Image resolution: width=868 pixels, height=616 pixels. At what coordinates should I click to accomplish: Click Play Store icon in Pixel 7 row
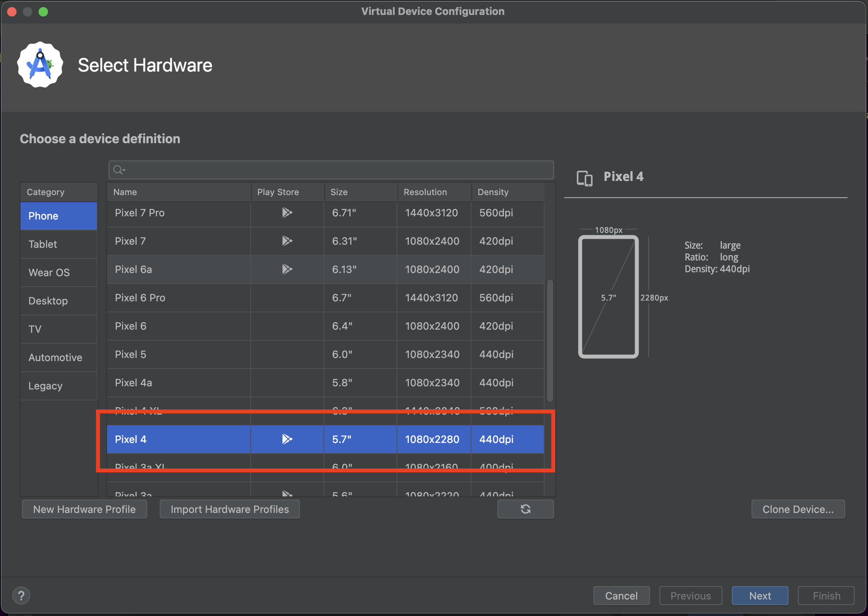[287, 241]
